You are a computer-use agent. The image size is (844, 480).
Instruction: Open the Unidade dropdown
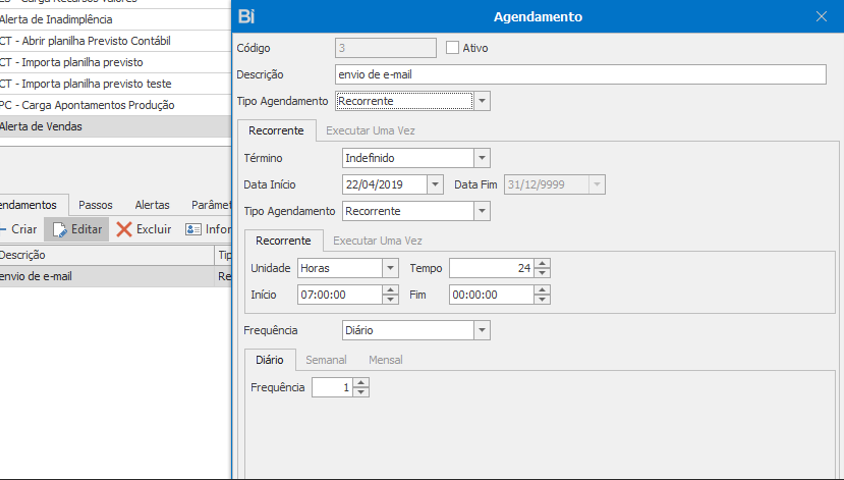(x=390, y=268)
